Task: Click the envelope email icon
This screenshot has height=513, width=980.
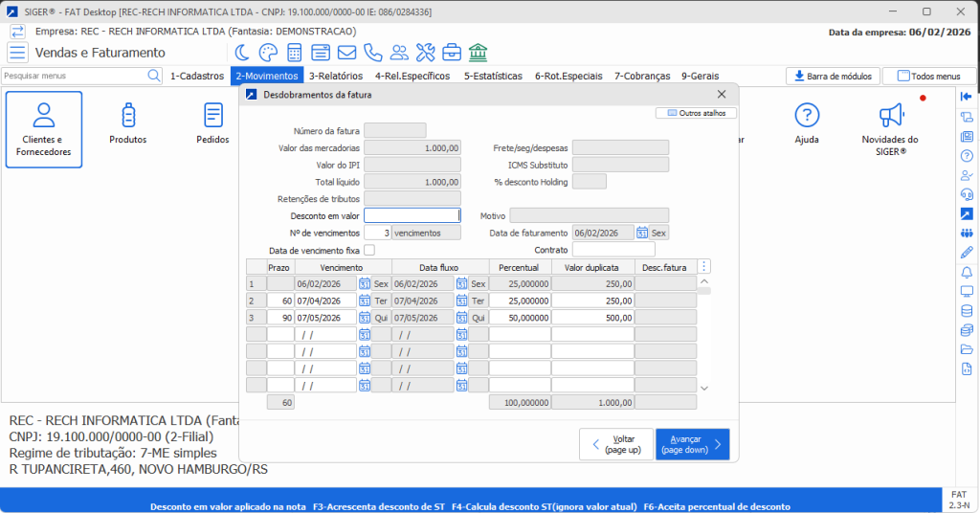Action: pyautogui.click(x=346, y=53)
